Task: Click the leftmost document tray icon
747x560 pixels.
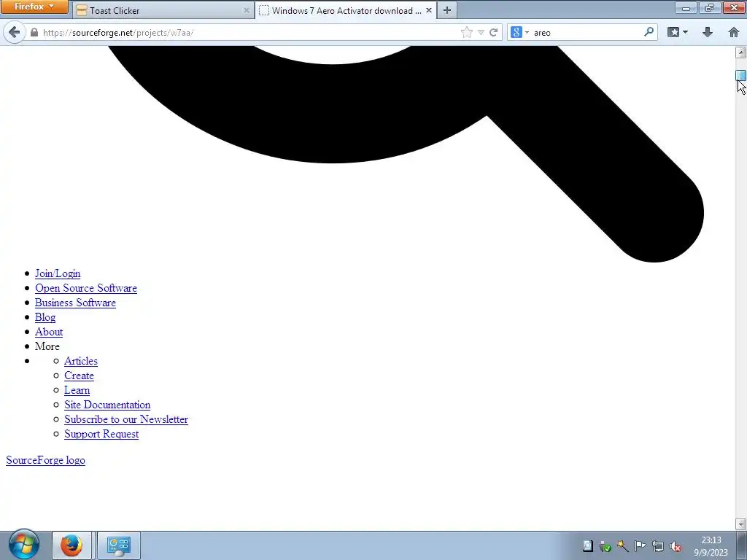Action: (588, 546)
